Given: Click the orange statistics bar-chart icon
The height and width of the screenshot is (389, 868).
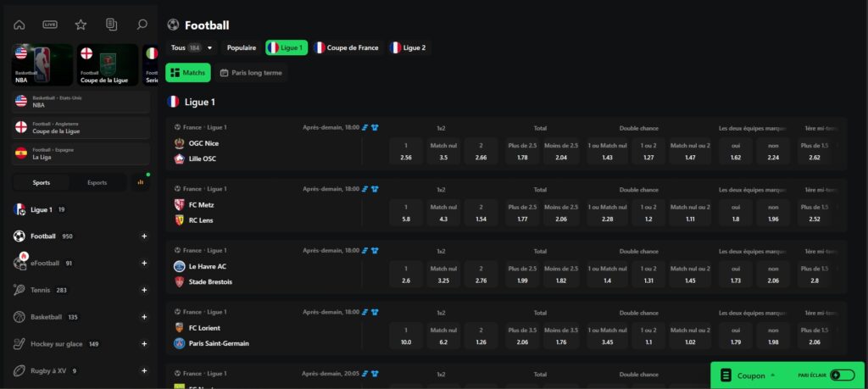Looking at the screenshot, I should (140, 182).
